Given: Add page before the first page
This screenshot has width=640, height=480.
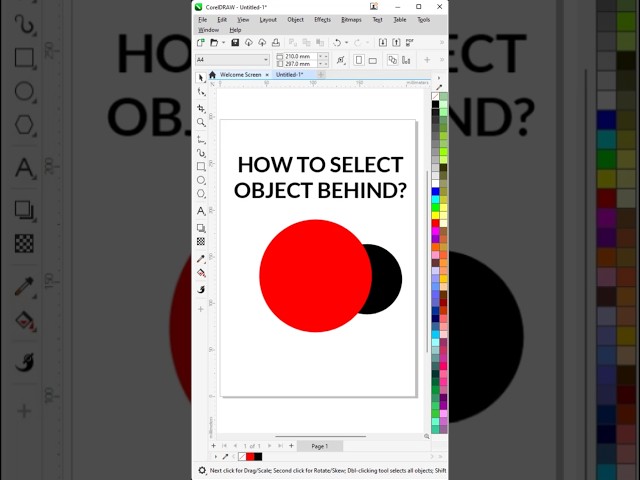Looking at the screenshot, I should click(213, 446).
